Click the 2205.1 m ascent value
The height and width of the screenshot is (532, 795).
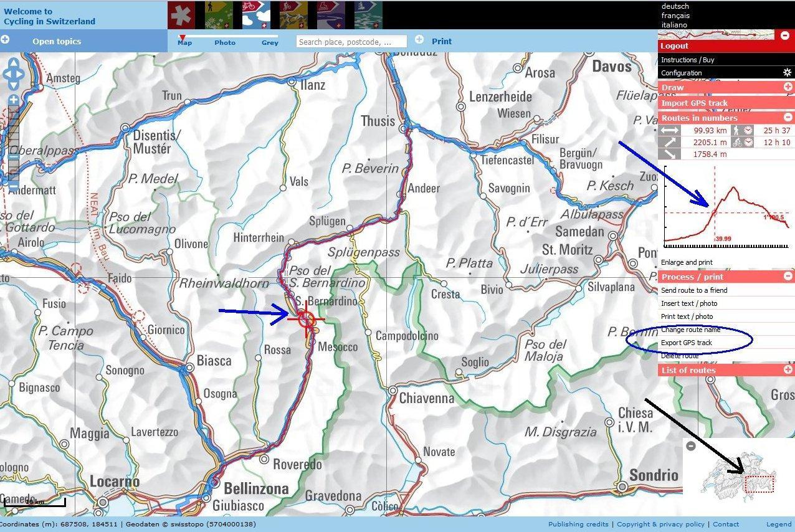click(710, 143)
